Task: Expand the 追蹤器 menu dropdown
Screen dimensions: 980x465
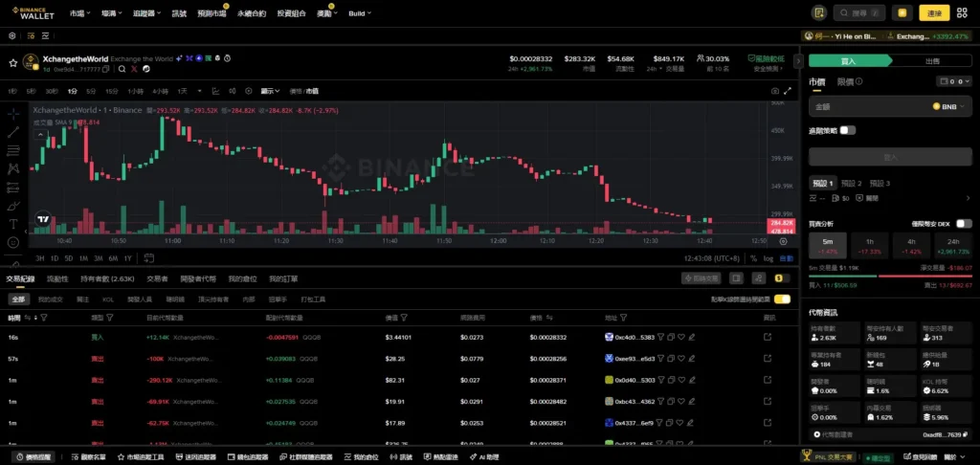Action: (x=146, y=13)
